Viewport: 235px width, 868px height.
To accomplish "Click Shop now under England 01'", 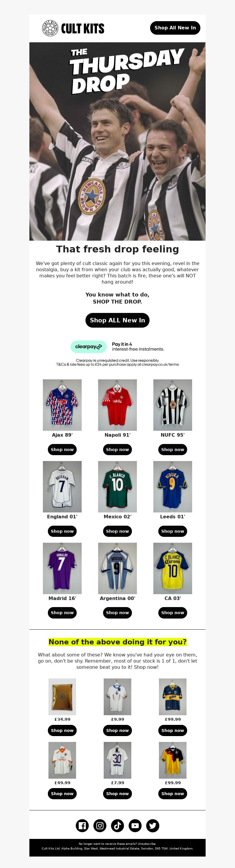I will coord(62,531).
